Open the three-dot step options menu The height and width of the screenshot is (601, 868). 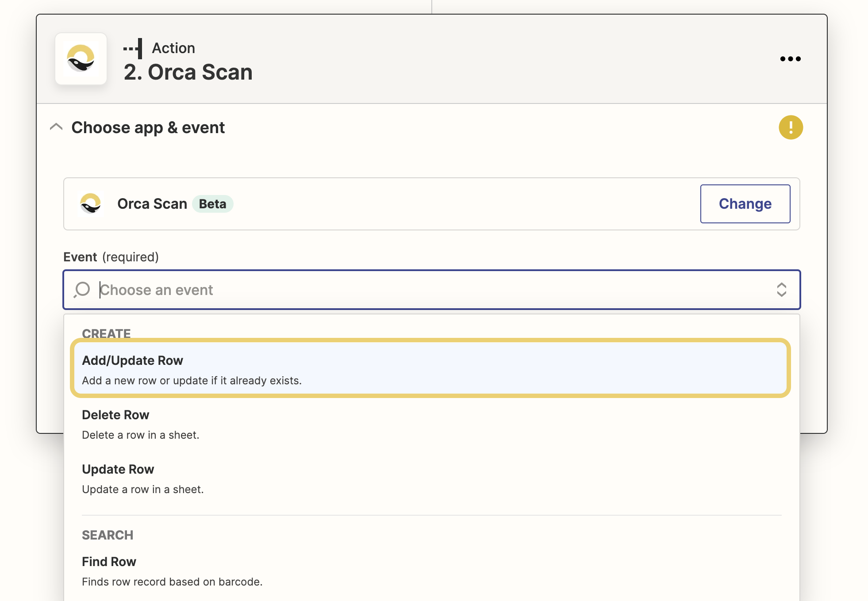790,59
